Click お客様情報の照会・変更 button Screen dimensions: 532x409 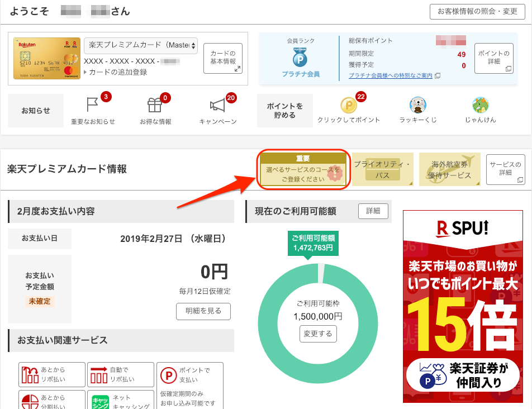coord(477,12)
